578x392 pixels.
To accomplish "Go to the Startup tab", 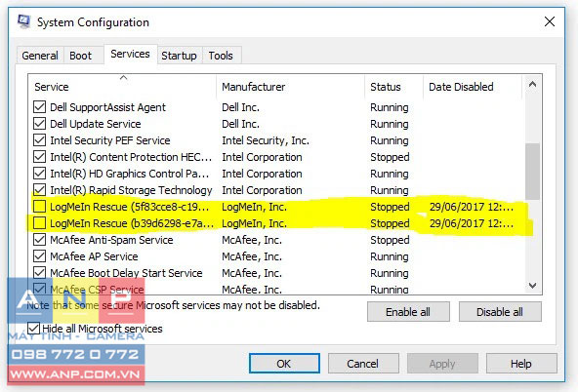I will point(179,56).
